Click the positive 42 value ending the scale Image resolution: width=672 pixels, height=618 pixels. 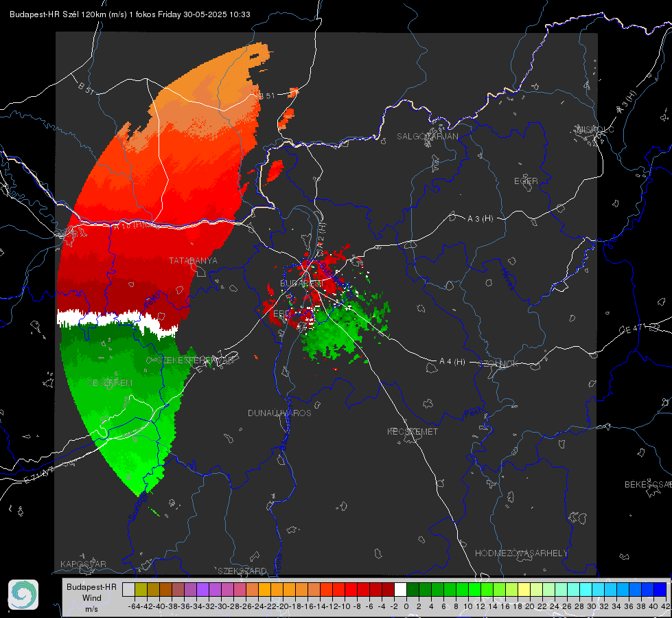[666, 606]
